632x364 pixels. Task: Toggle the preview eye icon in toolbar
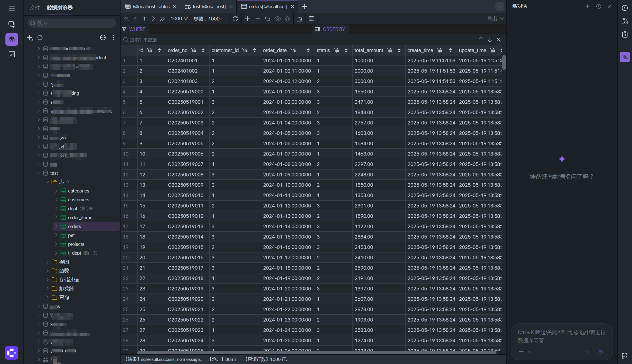coord(277,19)
